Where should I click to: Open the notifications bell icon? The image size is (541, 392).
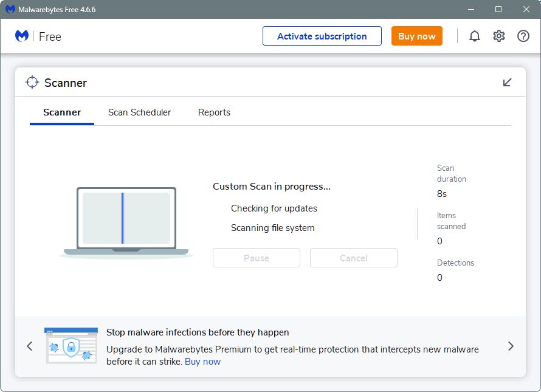pos(474,36)
